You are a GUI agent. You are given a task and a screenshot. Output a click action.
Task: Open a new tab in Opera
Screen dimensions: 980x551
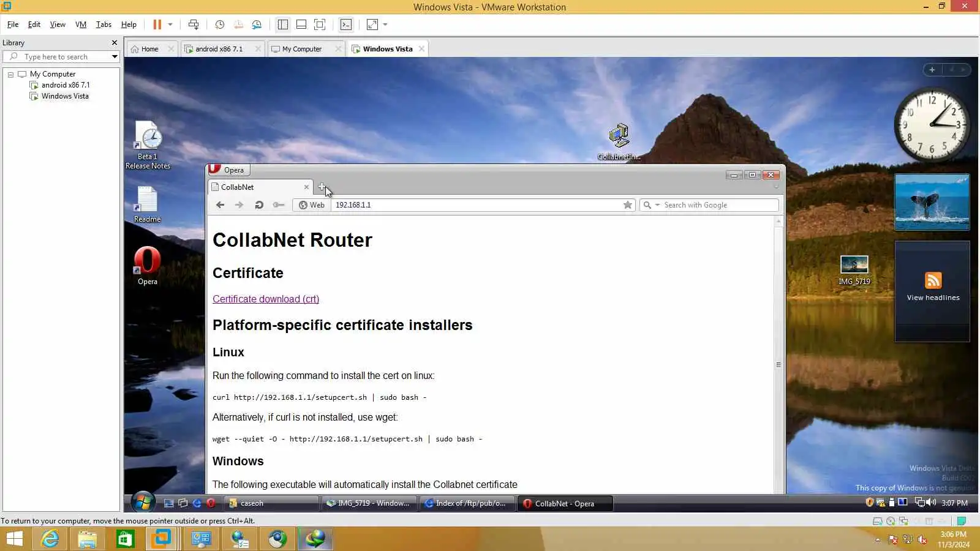(x=322, y=187)
